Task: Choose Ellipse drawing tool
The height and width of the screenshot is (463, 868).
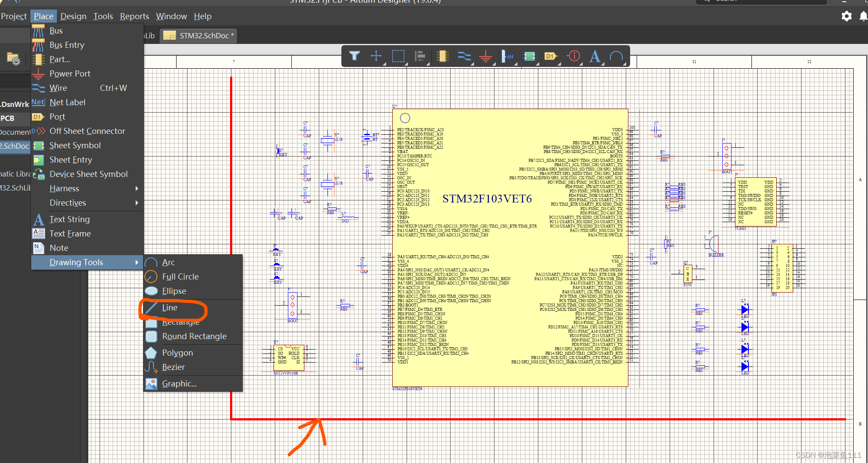Action: [193, 291]
